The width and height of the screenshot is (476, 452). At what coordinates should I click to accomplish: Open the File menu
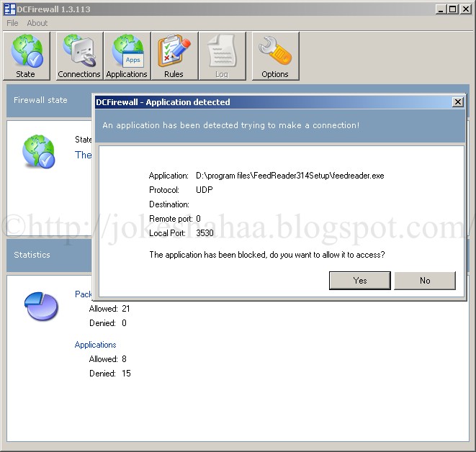(x=12, y=23)
